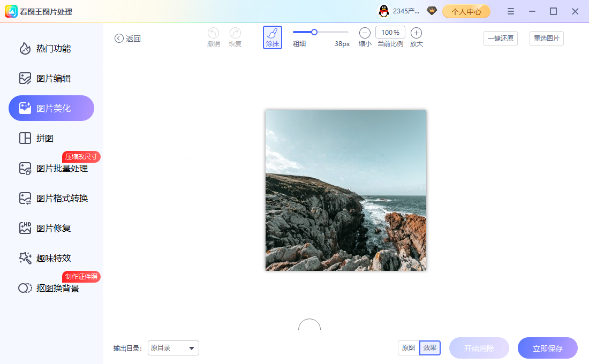Image resolution: width=589 pixels, height=364 pixels.
Task: Click the QQ penguin account avatar
Action: click(x=383, y=11)
